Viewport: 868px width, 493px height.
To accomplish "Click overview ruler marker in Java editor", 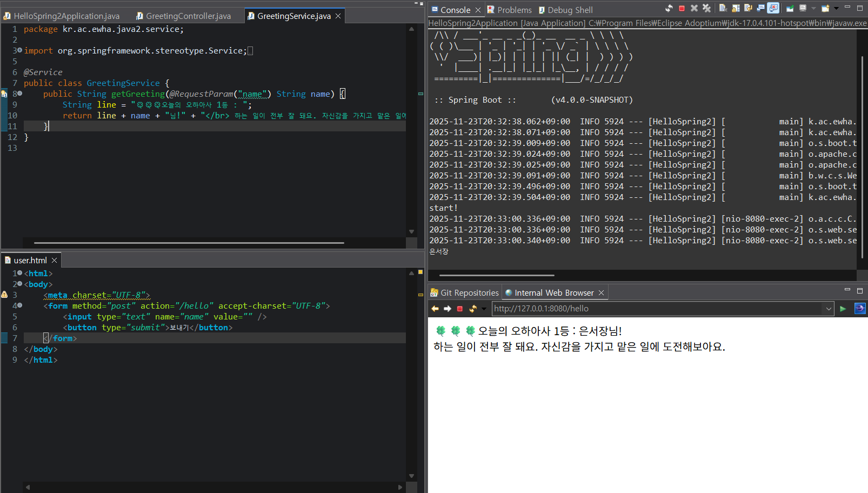I will [x=420, y=94].
